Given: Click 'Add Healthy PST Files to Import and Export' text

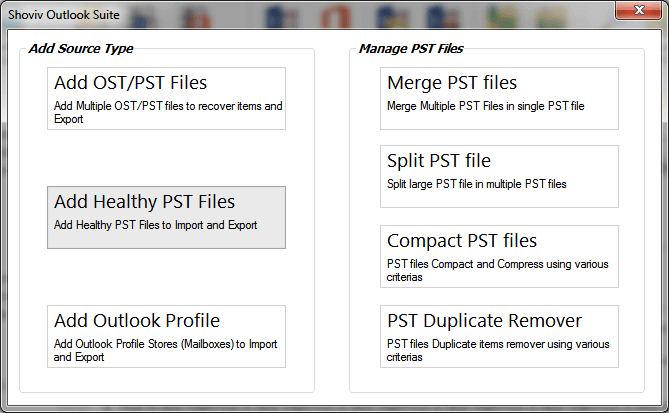Looking at the screenshot, I should coord(155,225).
